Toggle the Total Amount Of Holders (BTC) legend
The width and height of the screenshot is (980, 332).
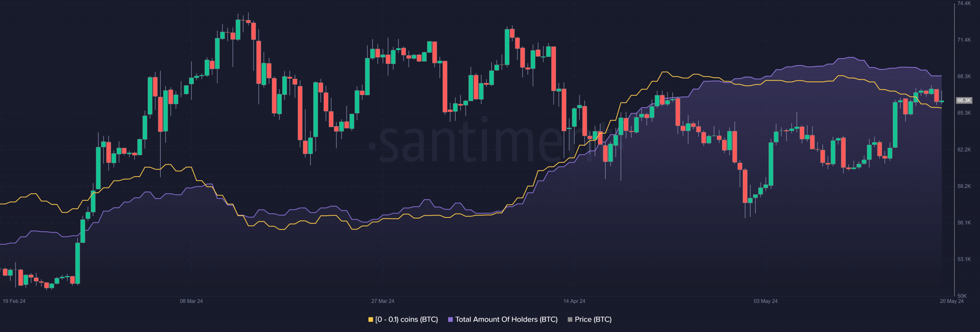point(503,319)
